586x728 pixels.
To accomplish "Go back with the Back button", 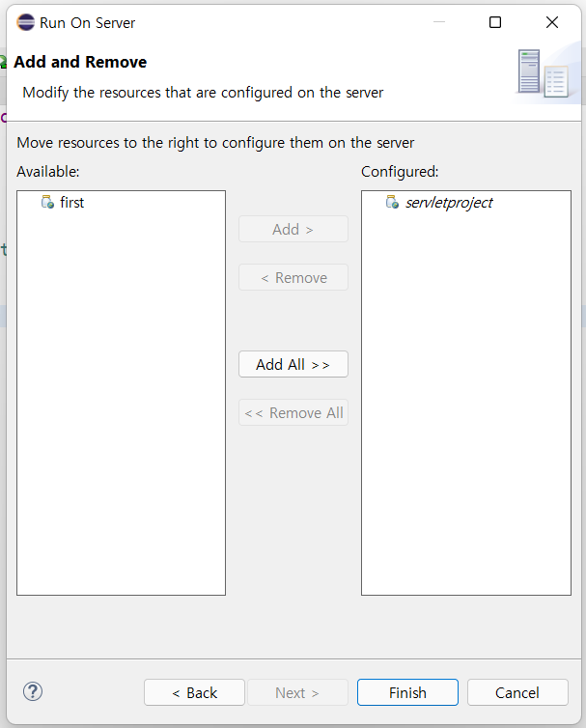I will 194,692.
